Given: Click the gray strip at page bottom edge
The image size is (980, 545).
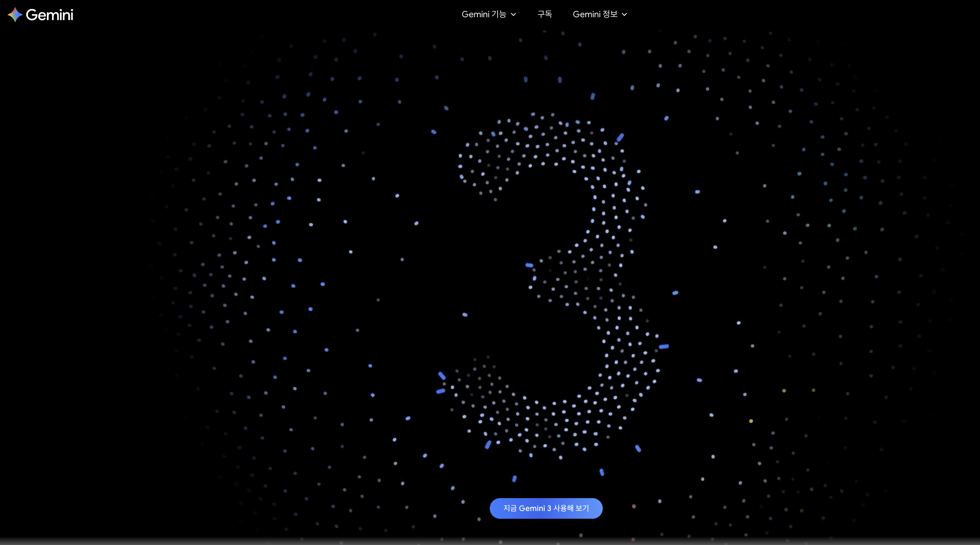Looking at the screenshot, I should 490,541.
